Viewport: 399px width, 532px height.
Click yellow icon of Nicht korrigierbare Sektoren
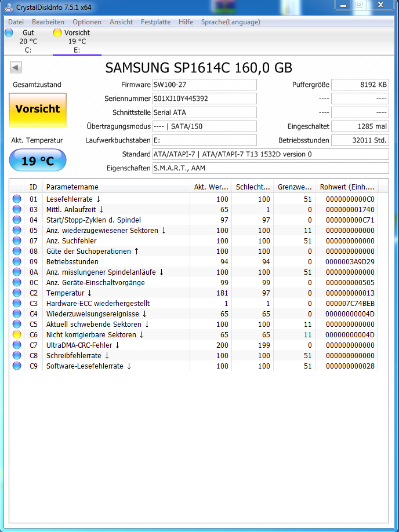pyautogui.click(x=17, y=335)
